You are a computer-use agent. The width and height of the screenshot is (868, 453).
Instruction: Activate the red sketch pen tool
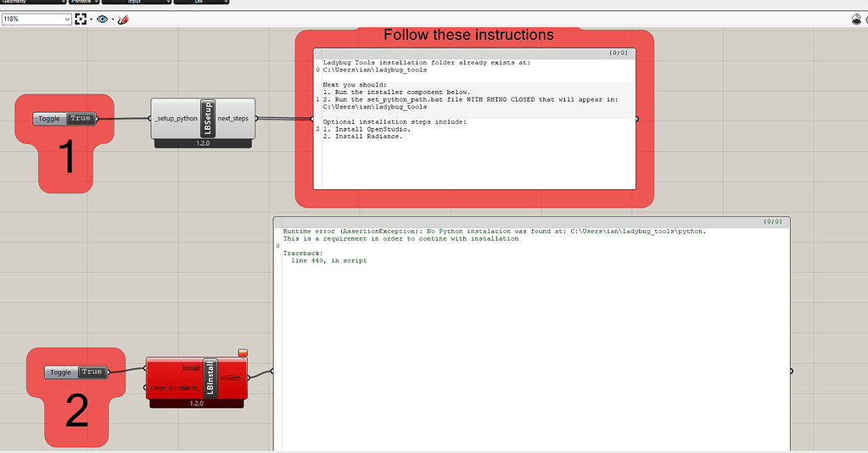click(123, 20)
